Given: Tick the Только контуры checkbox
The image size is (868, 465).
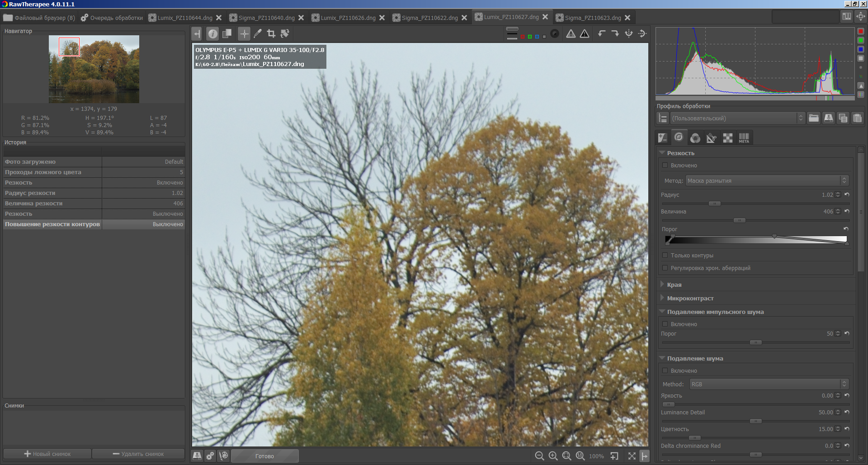Looking at the screenshot, I should tap(665, 255).
